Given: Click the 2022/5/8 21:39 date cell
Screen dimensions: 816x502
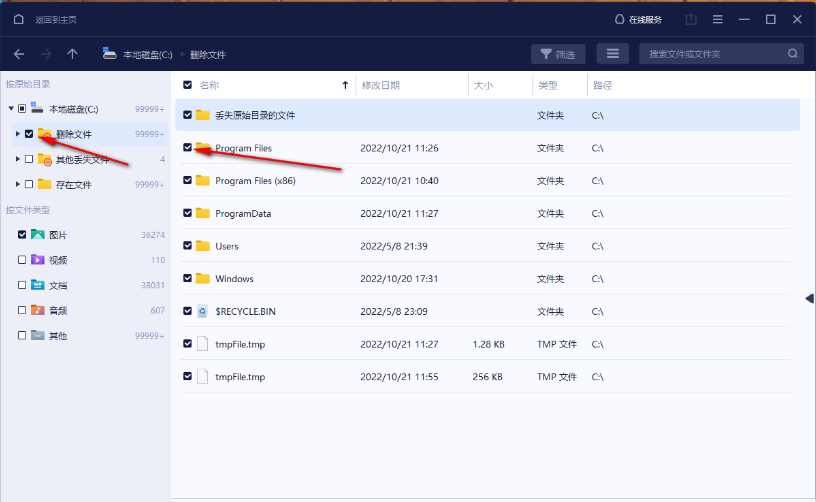Looking at the screenshot, I should pos(393,246).
